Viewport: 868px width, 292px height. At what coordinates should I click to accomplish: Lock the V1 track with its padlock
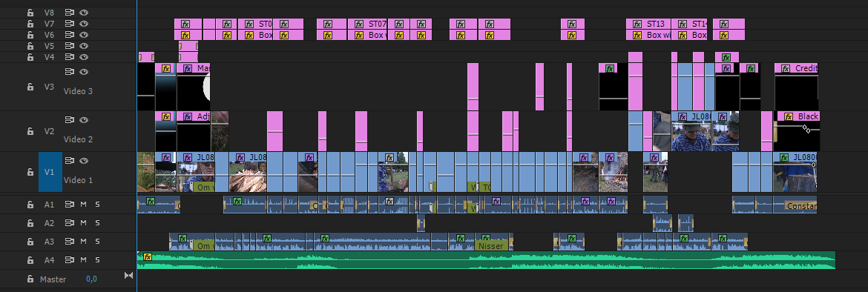(30, 172)
